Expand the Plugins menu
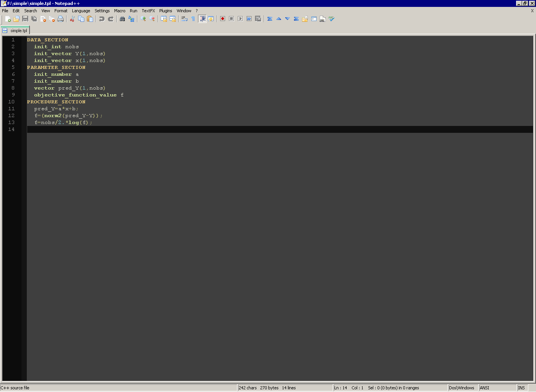Screen dimensions: 536x392 (x=165, y=11)
